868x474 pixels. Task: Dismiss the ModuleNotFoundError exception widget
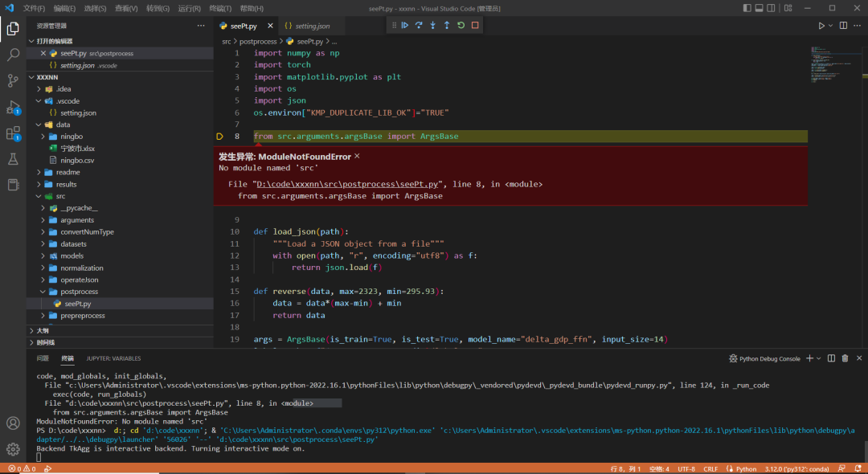pos(357,157)
